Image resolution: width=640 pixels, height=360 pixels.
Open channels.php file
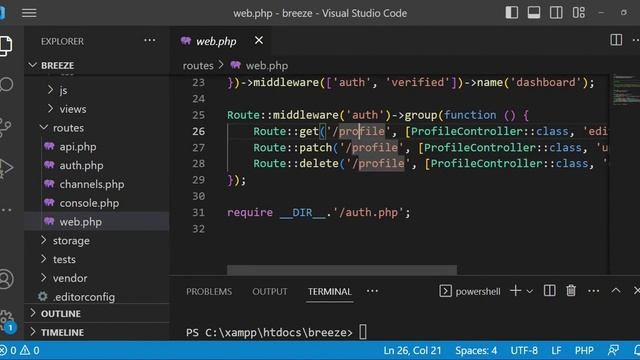[91, 184]
